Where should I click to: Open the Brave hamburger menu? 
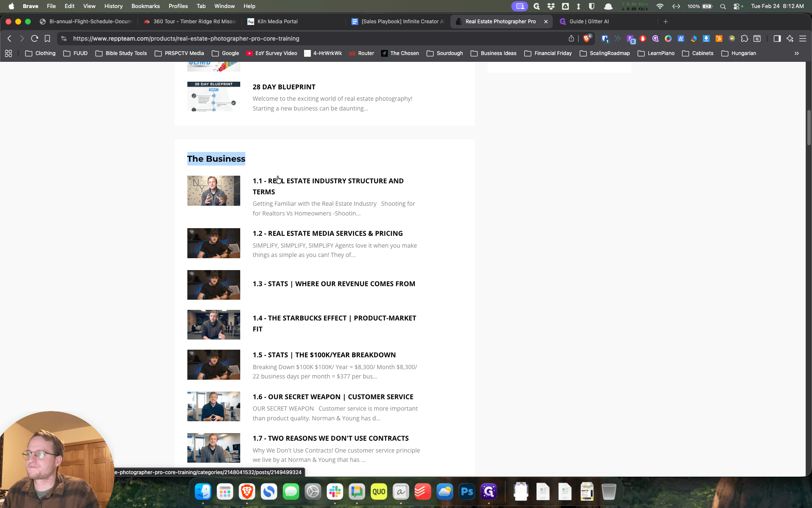pos(802,39)
